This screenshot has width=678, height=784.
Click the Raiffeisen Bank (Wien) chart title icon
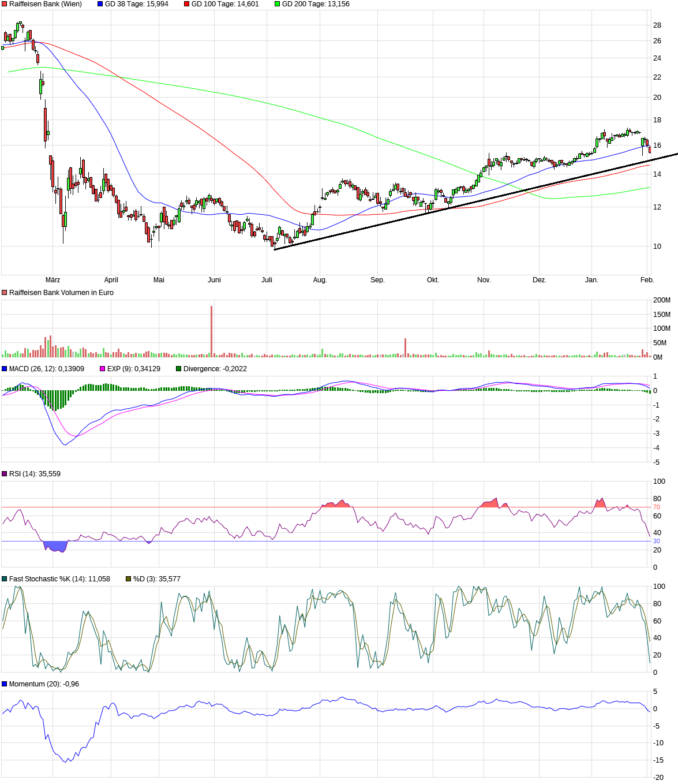click(x=5, y=5)
